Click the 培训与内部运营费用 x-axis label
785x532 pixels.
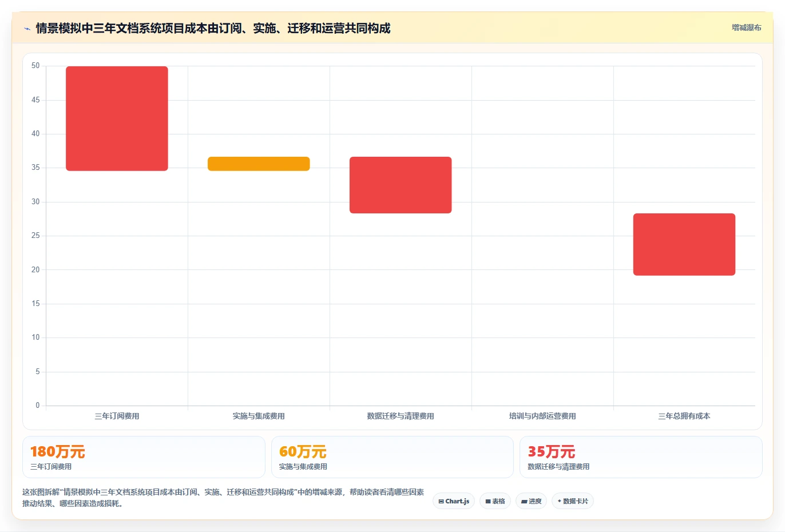tap(542, 416)
